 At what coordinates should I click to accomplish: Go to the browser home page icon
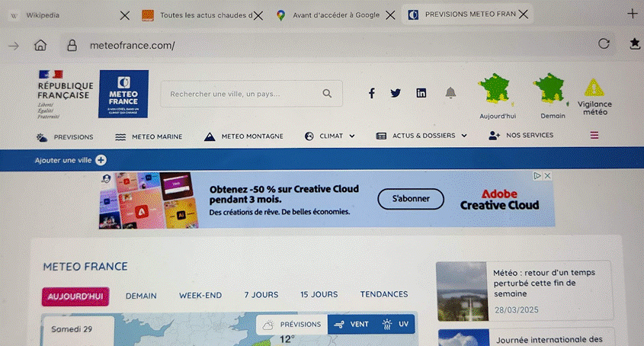[40, 45]
